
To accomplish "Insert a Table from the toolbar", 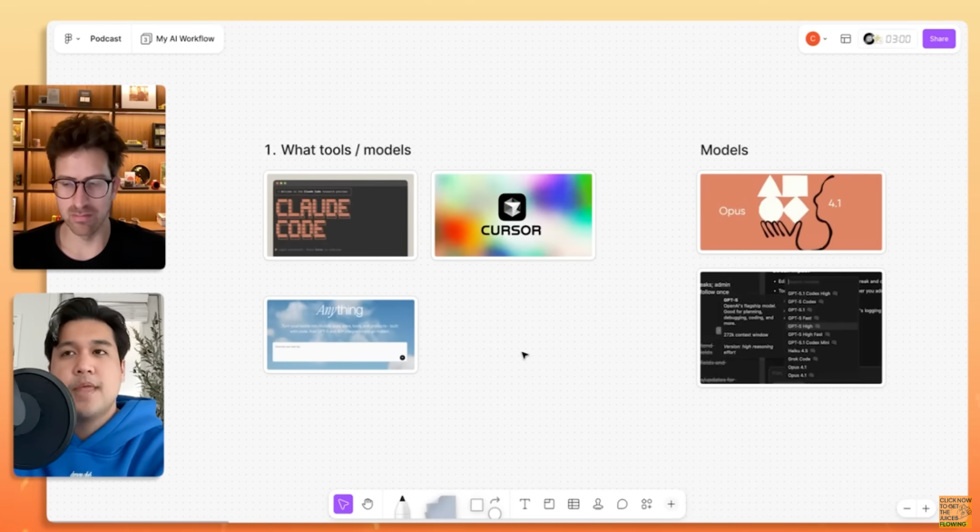I will click(573, 504).
